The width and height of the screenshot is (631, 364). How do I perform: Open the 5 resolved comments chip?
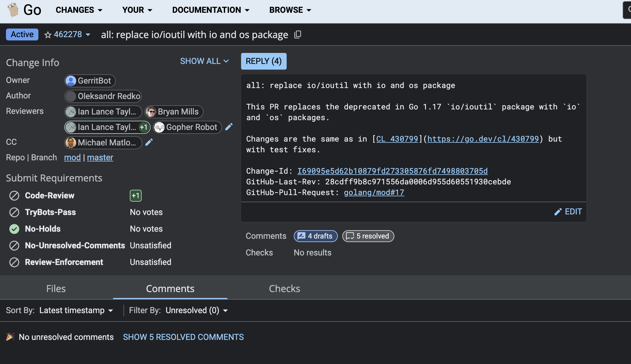[368, 236]
